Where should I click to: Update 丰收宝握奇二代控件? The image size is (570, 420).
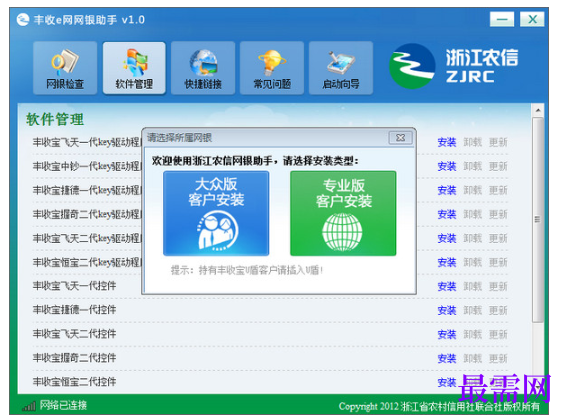498,358
